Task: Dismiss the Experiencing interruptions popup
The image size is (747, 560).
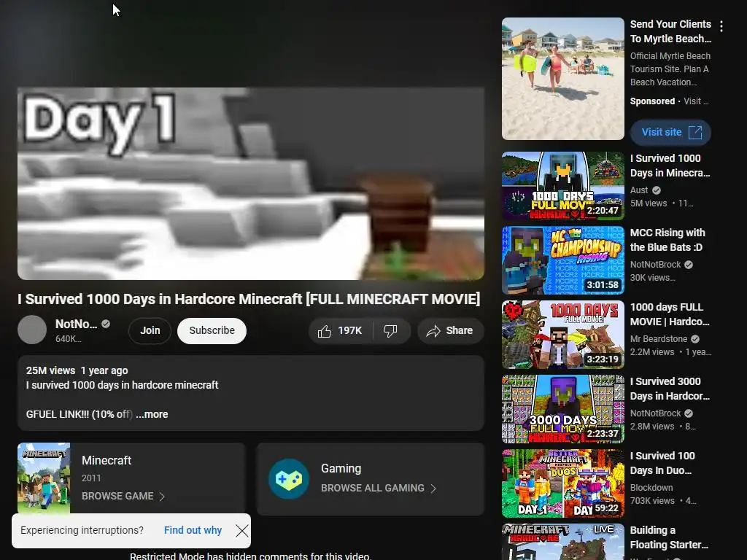Action: (x=242, y=531)
